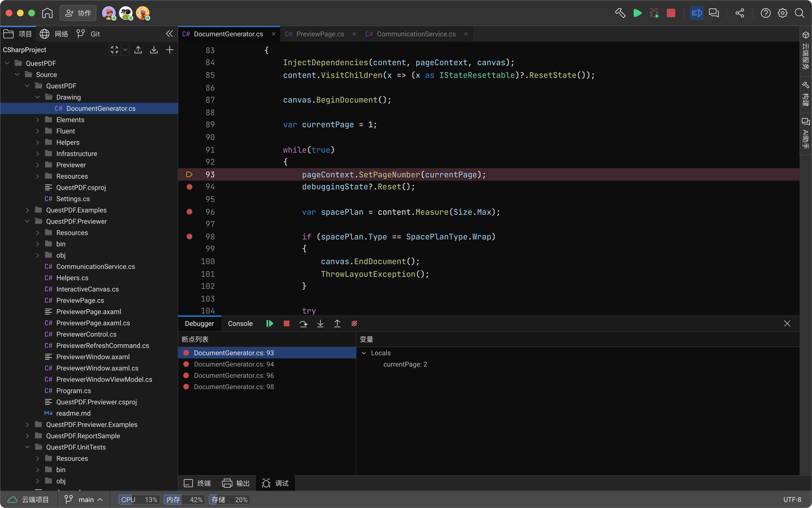Collapse the QuestPDF root folder
Screen dimensions: 812x508
[x=7, y=63]
